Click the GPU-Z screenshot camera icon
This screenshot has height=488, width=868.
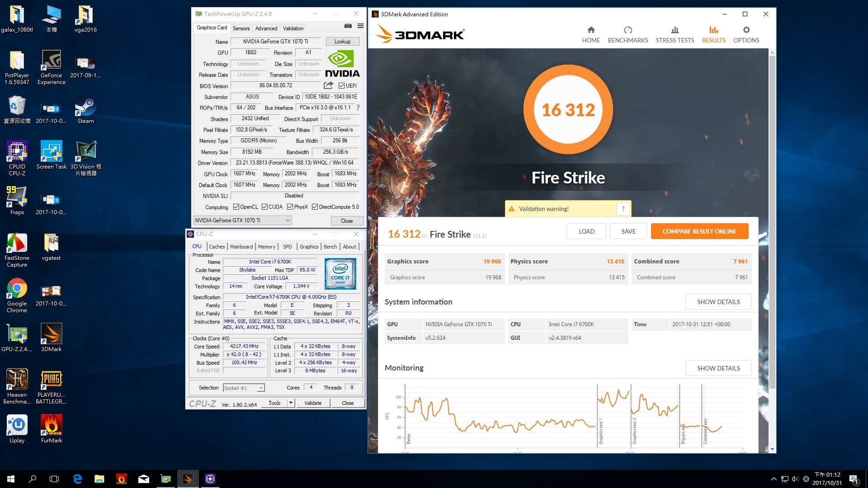click(348, 26)
